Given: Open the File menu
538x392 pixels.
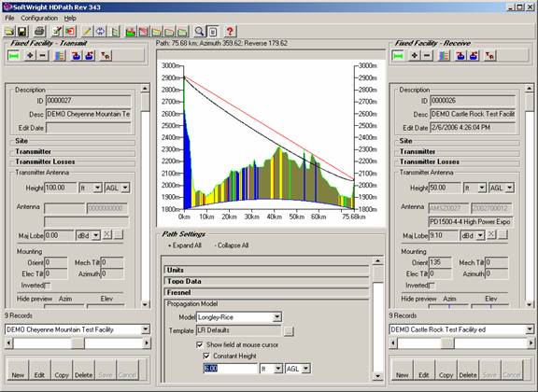Looking at the screenshot, I should pyautogui.click(x=9, y=18).
